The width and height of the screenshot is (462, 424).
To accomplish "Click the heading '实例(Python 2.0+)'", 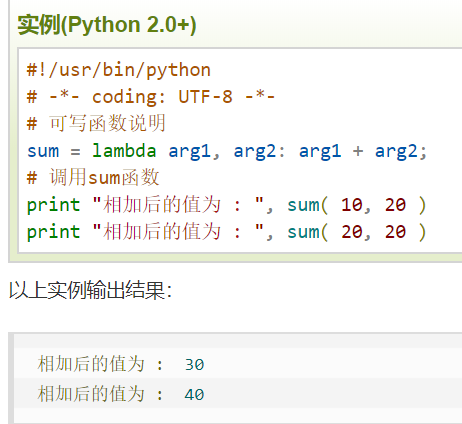I will [x=107, y=25].
